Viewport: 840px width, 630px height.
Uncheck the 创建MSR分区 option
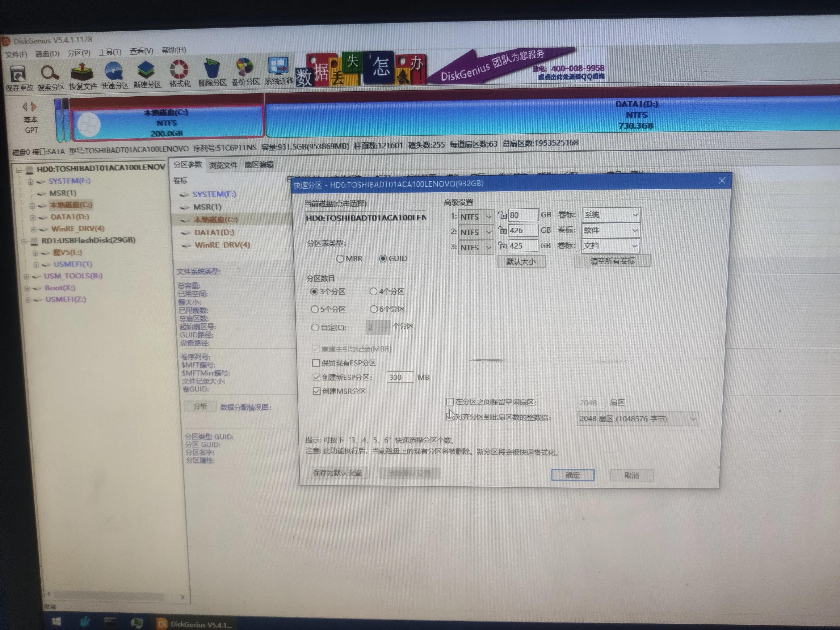pos(316,391)
